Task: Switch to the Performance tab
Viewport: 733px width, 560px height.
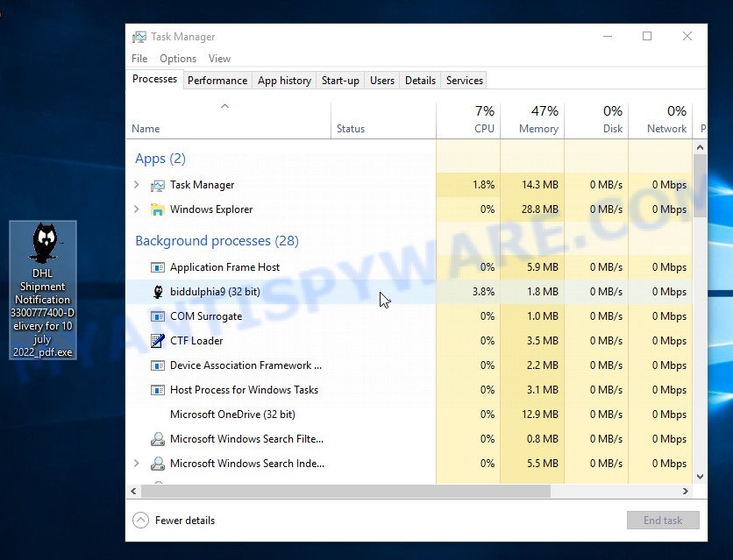Action: click(217, 81)
